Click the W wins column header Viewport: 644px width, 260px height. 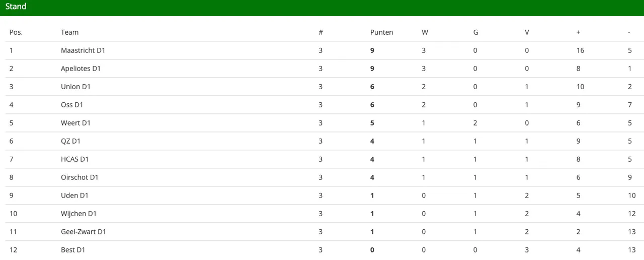425,32
